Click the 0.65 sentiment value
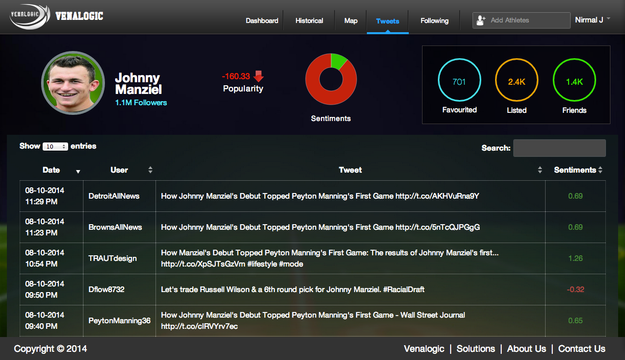Image resolution: width=625 pixels, height=360 pixels. pos(575,321)
